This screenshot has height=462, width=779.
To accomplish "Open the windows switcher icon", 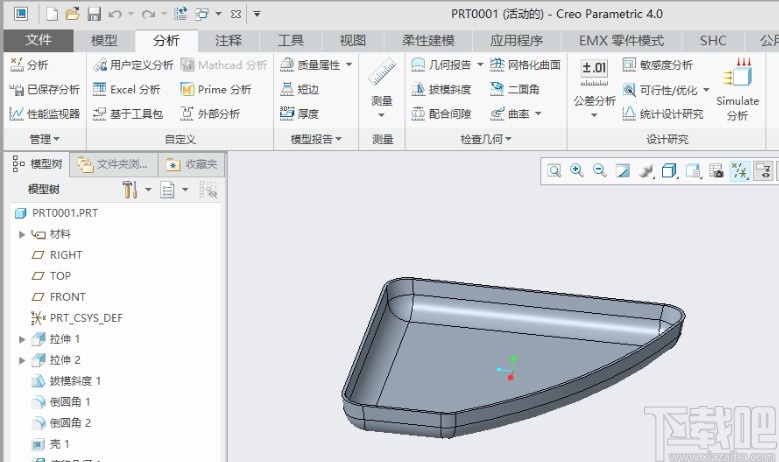I will (x=202, y=14).
